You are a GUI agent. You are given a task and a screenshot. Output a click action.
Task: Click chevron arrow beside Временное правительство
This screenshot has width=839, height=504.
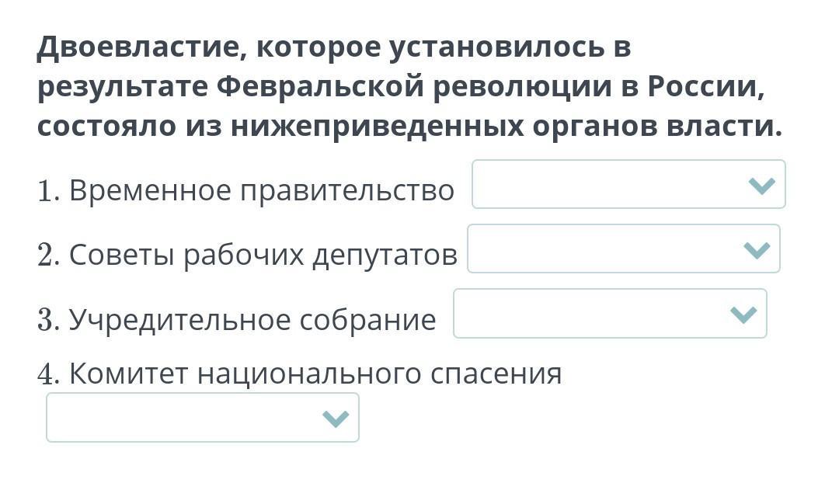[761, 186]
